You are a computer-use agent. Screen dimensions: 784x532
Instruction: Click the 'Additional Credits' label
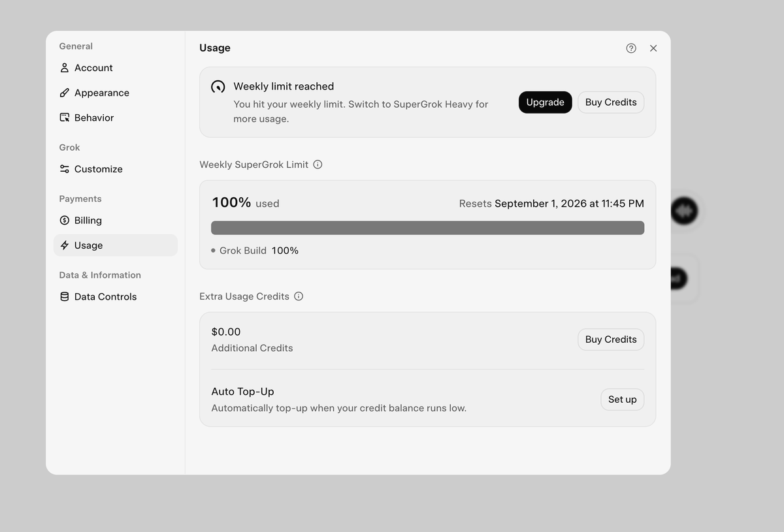coord(252,348)
